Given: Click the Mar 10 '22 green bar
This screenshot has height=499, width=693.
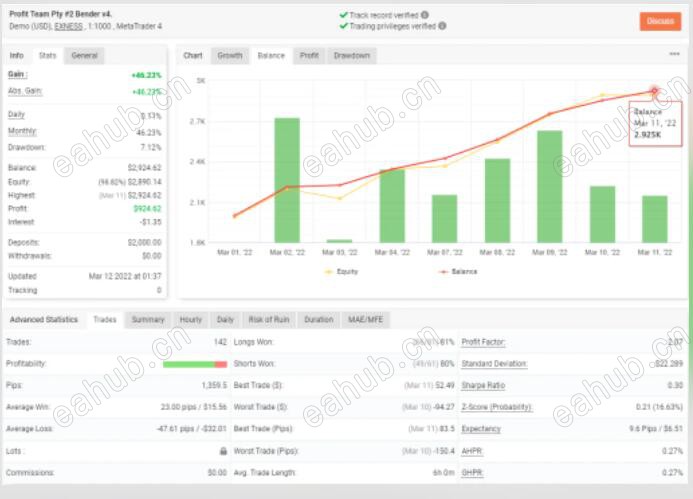Looking at the screenshot, I should click(602, 214).
